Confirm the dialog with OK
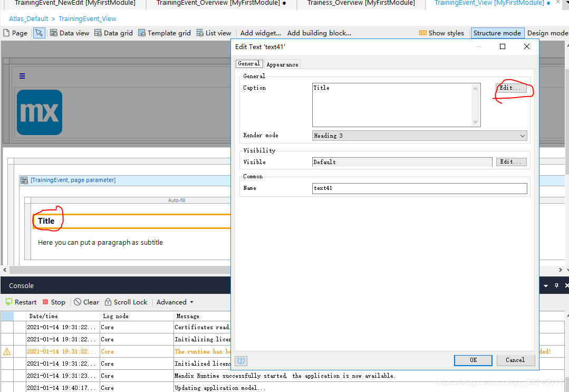 tap(473, 360)
